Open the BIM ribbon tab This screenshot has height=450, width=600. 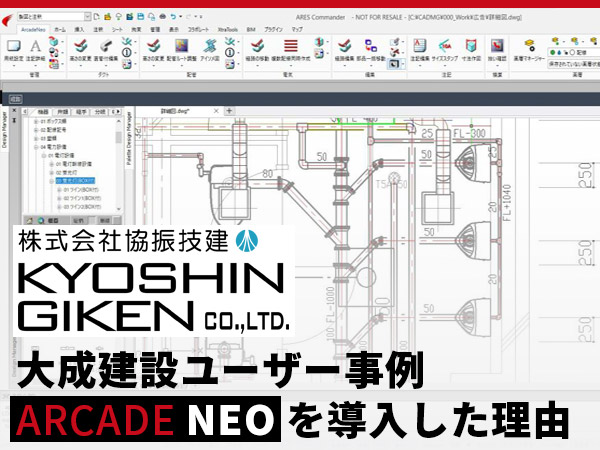251,29
